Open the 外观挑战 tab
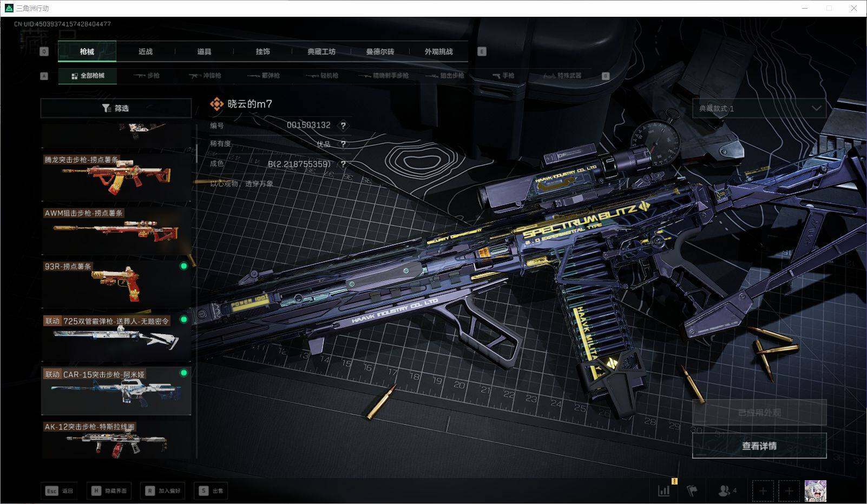This screenshot has height=504, width=867. coord(438,51)
